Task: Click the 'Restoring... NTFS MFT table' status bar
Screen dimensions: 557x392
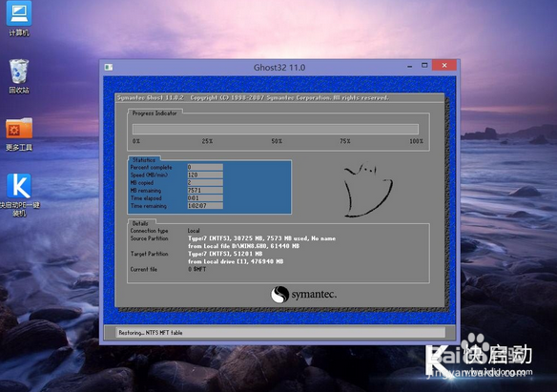Action: [x=280, y=333]
